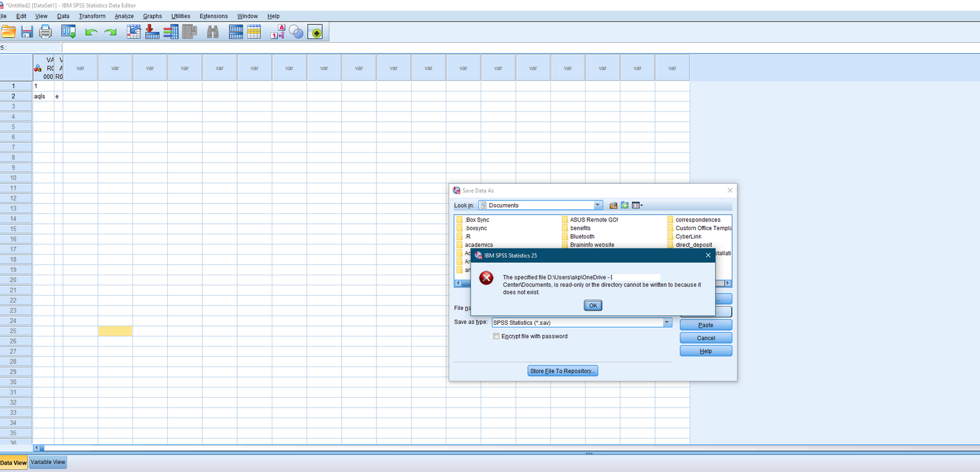Click the left arrow of file list scrollbar
The image size is (980, 472).
(x=458, y=283)
